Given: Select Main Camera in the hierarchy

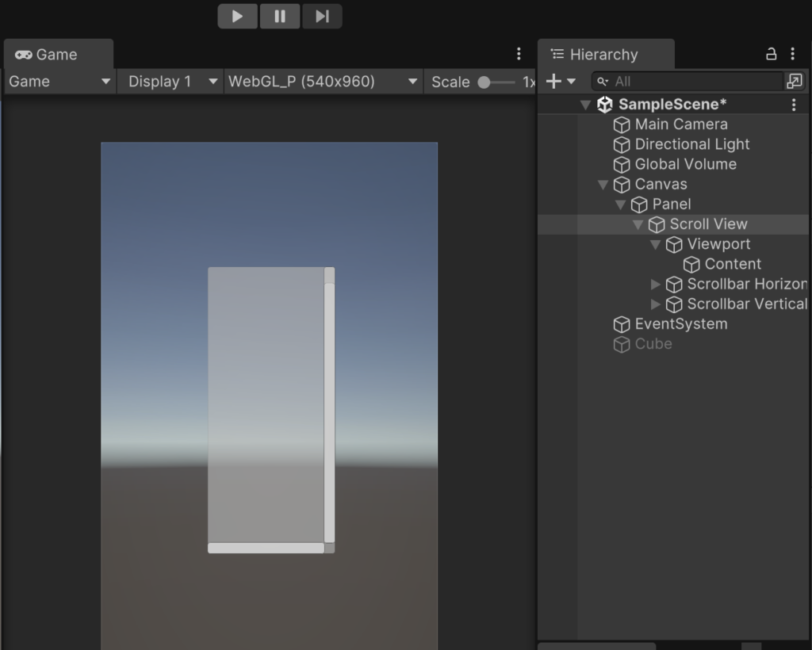Looking at the screenshot, I should (680, 124).
